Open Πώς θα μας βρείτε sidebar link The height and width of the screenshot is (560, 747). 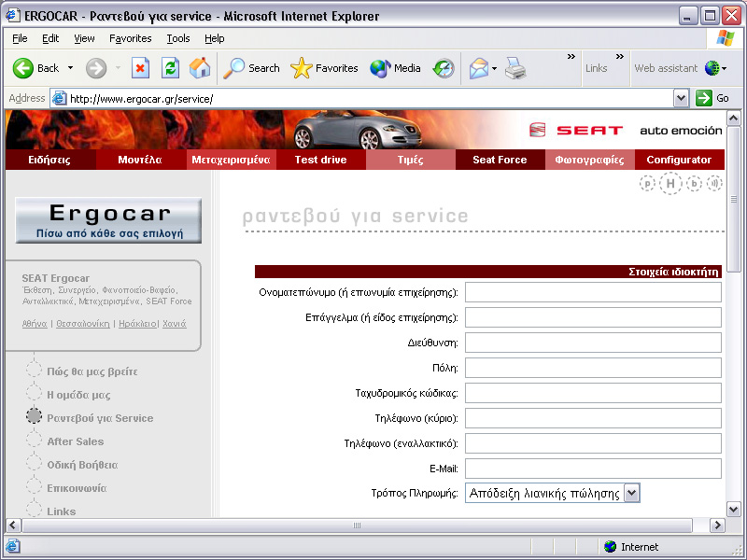(x=92, y=371)
